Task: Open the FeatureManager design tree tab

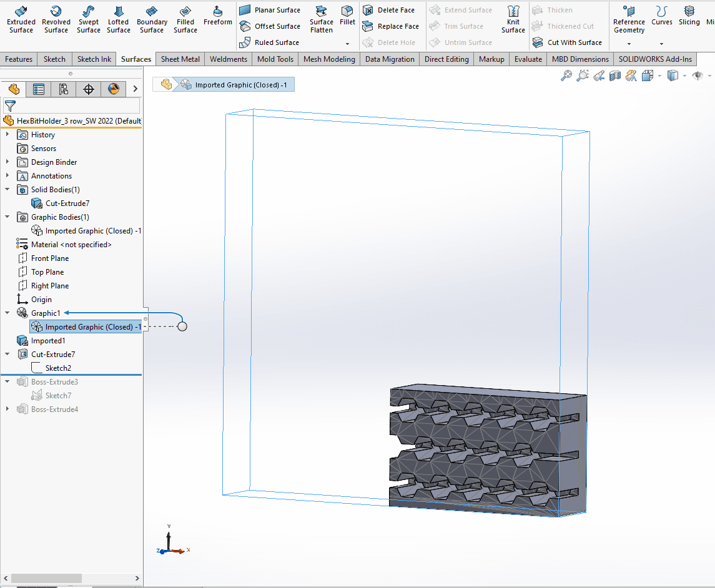Action: 14,89
